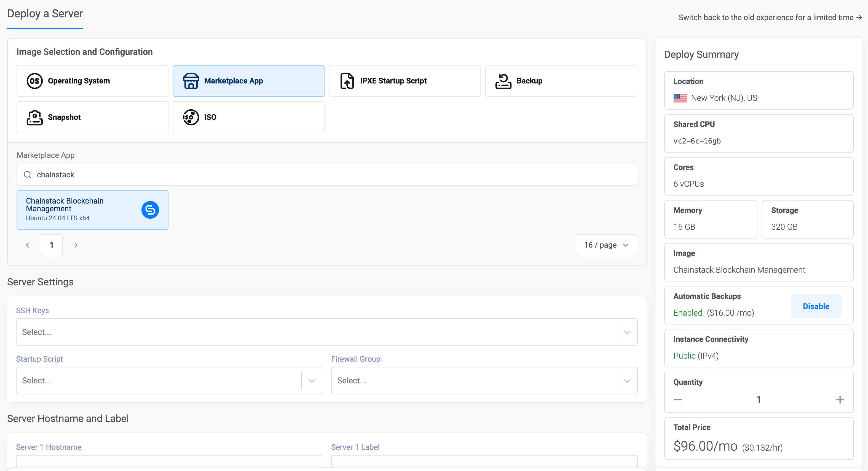The image size is (868, 471).
Task: Choose Backup image option
Action: [x=561, y=81]
